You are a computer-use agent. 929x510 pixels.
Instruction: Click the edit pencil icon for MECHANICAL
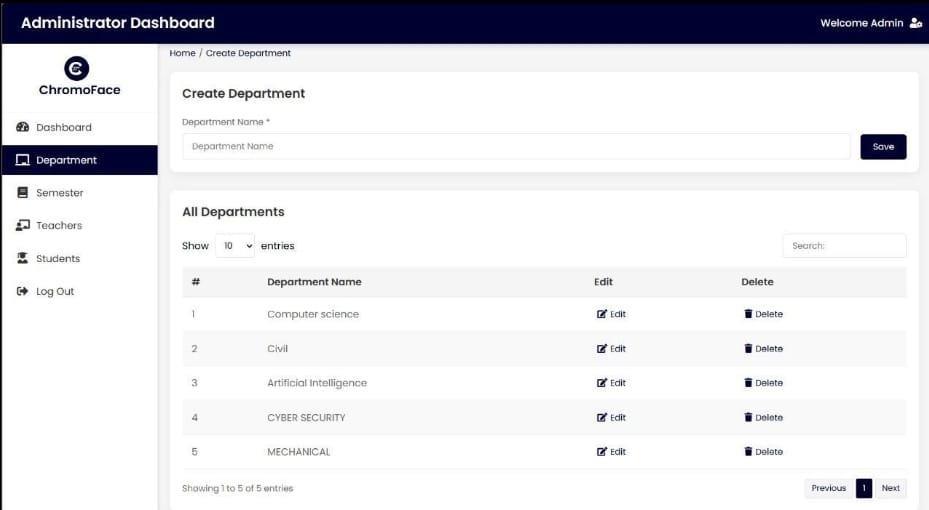[602, 451]
